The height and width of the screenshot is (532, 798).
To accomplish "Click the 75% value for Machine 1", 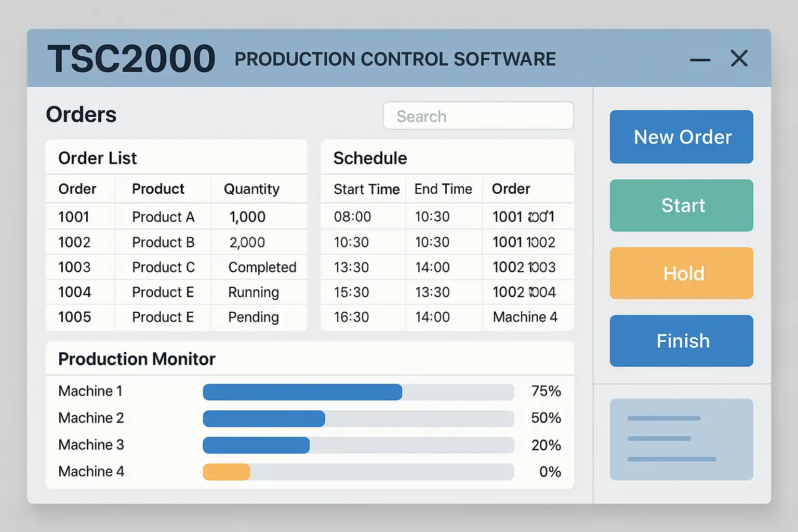I will coord(546,391).
